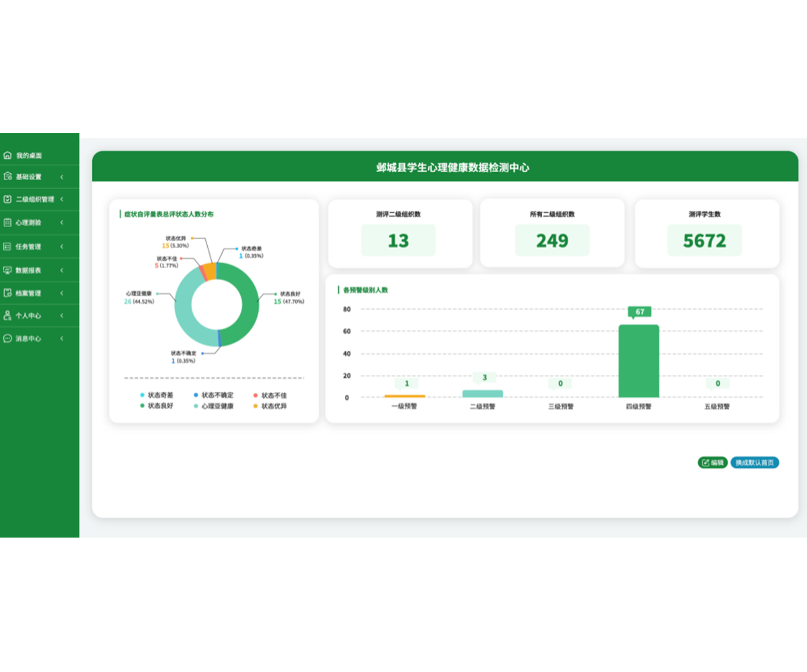The image size is (807, 672).
Task: Expand the 数据报表 chevron arrow
Action: 62,270
